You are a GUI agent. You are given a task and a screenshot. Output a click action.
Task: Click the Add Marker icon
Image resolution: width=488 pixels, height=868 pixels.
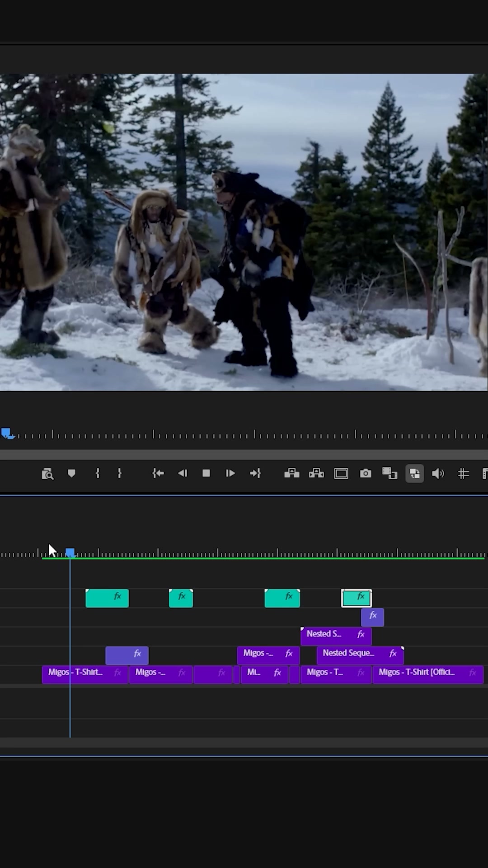click(71, 473)
